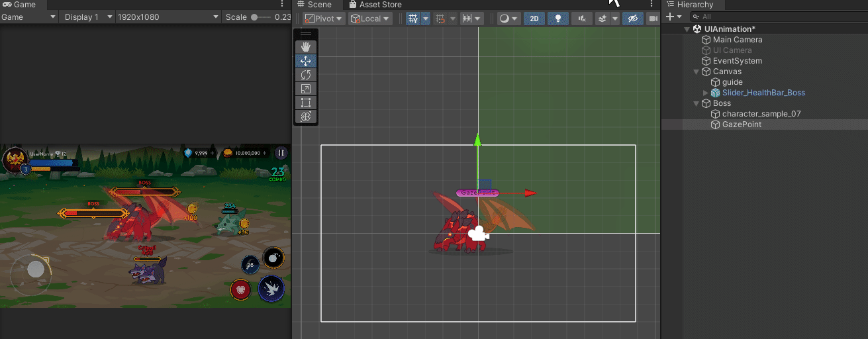868x339 pixels.
Task: Click the pause button in Game view
Action: tap(281, 153)
